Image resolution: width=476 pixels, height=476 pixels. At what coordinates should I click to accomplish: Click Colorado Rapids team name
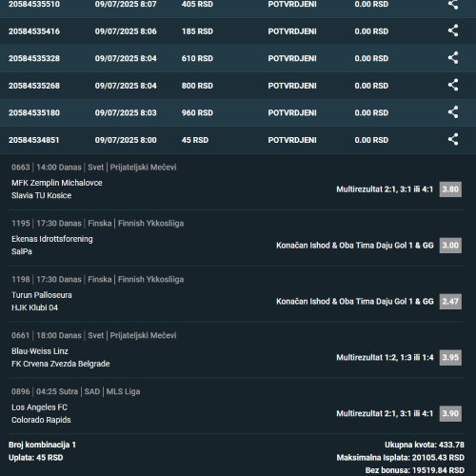(x=41, y=420)
